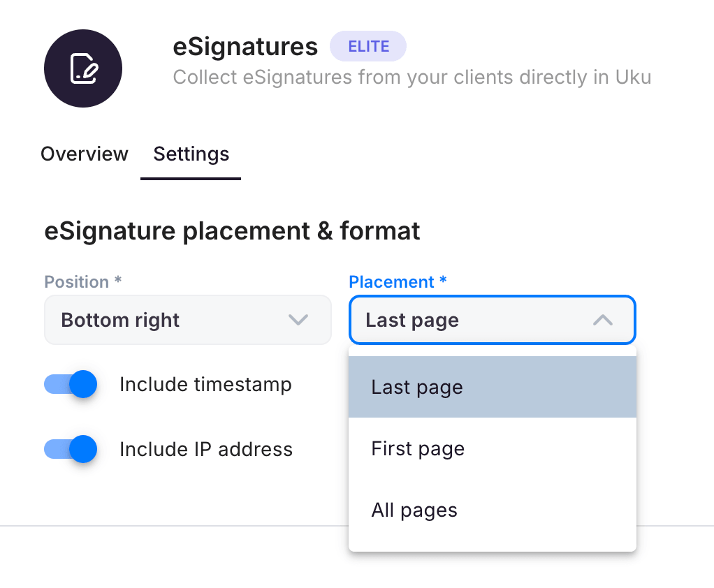
Task: Click the eSignatures document pen icon
Action: click(83, 68)
